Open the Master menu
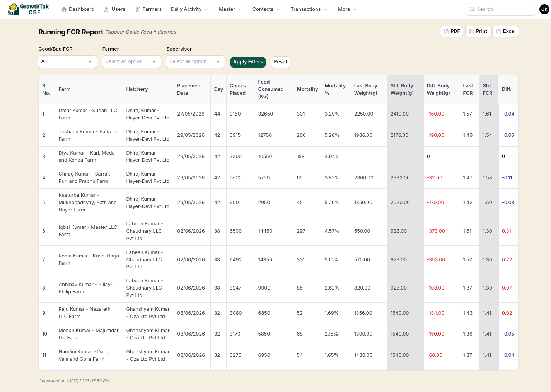 (230, 9)
